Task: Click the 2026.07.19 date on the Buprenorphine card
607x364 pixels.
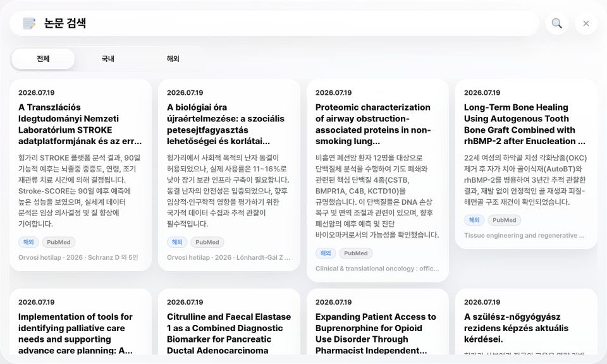Action: (x=334, y=302)
